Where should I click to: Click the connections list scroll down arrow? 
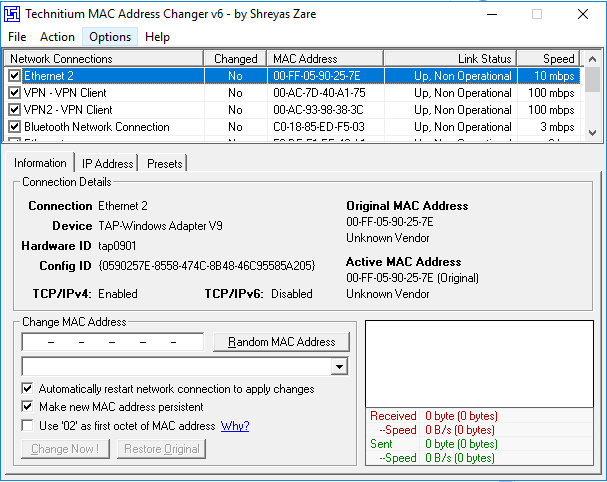(x=592, y=132)
